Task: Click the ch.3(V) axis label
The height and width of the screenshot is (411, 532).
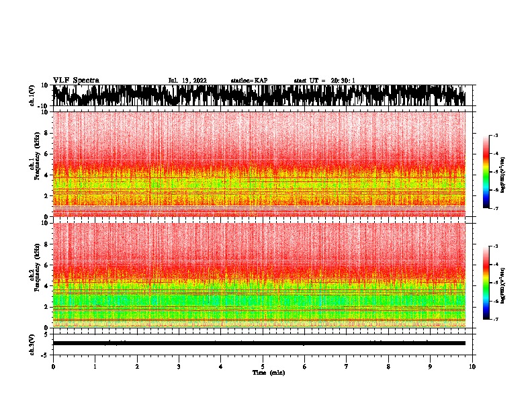Action: [x=33, y=345]
